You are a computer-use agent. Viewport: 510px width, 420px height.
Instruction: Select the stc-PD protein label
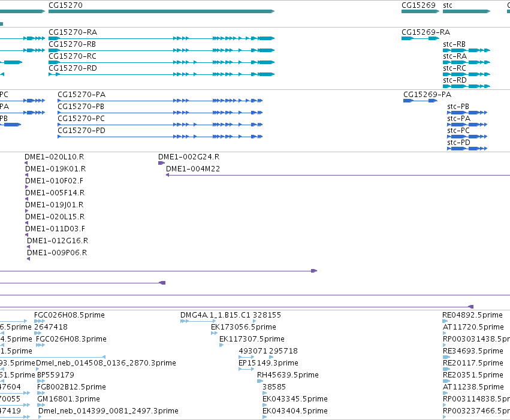[x=458, y=143]
